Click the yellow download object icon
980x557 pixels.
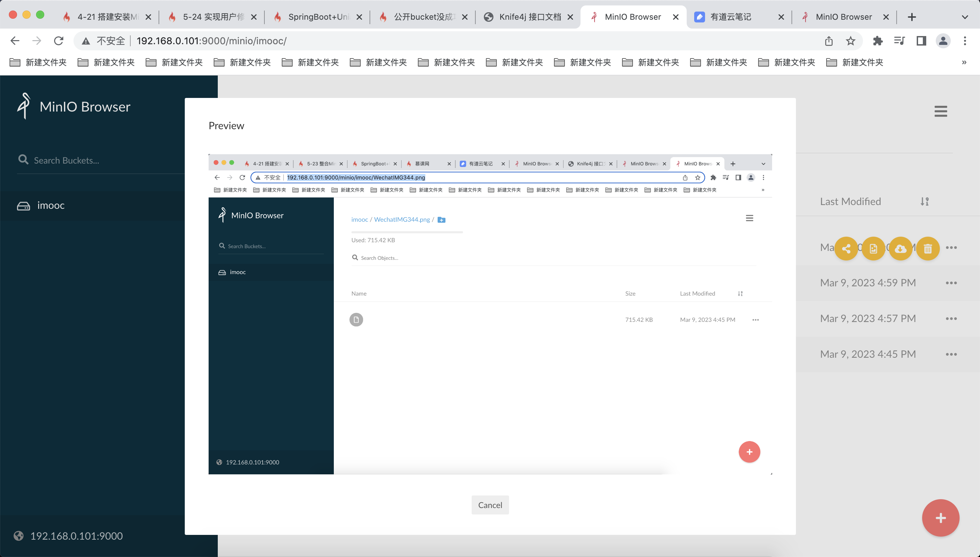pyautogui.click(x=900, y=249)
